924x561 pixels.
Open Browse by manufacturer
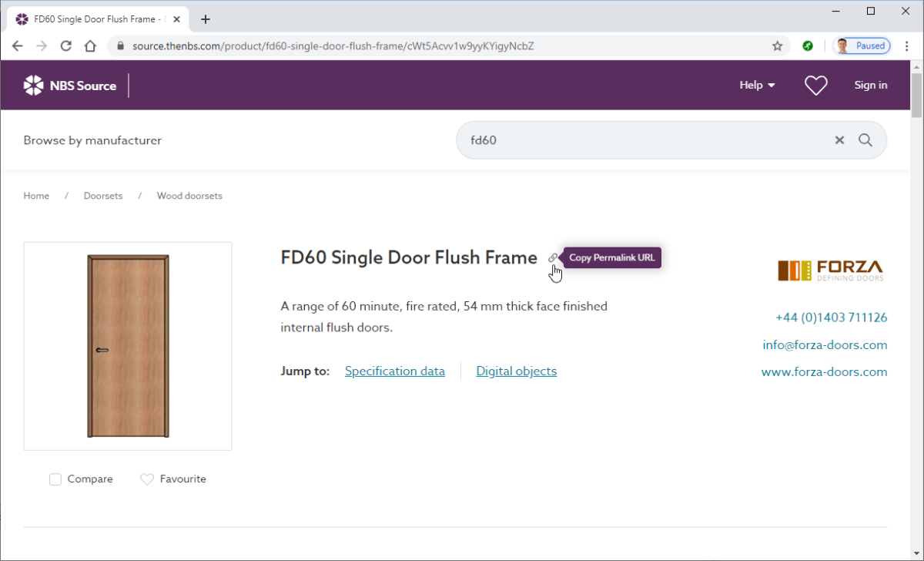92,140
